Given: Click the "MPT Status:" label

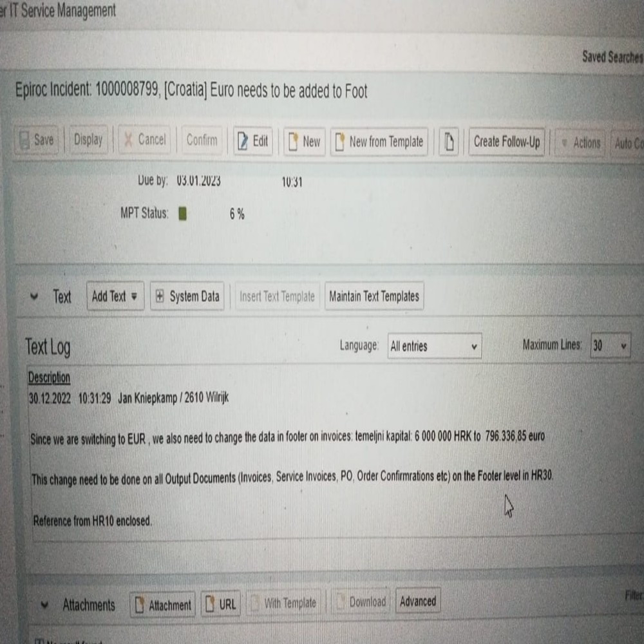Looking at the screenshot, I should [144, 213].
